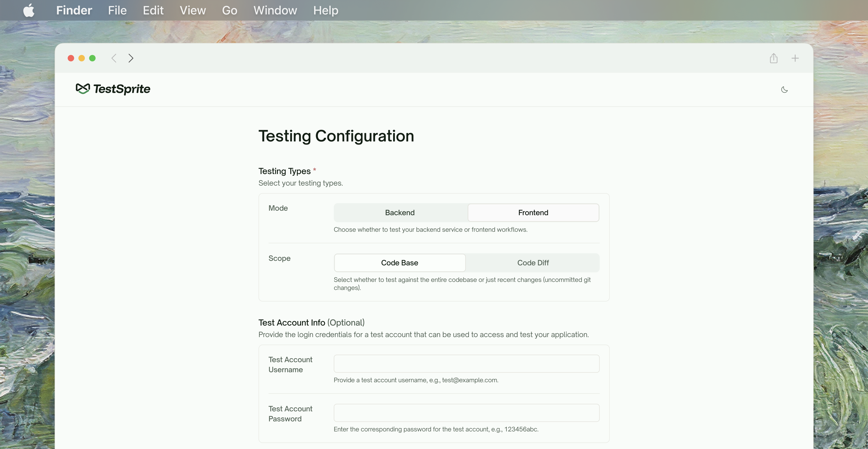Open the Go menu
Screen dimensions: 868x449
pyautogui.click(x=230, y=10)
